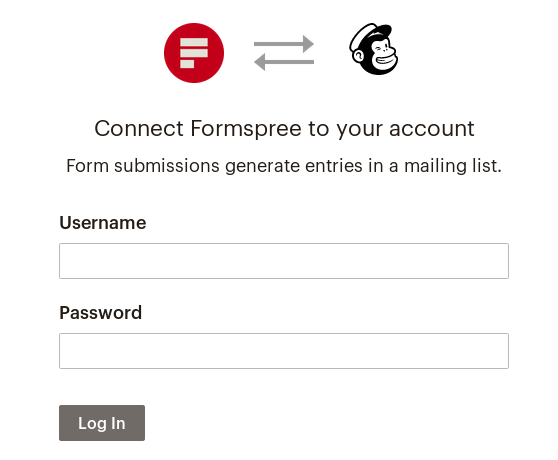Click the red Formspree logo
The image size is (558, 460).
(194, 53)
